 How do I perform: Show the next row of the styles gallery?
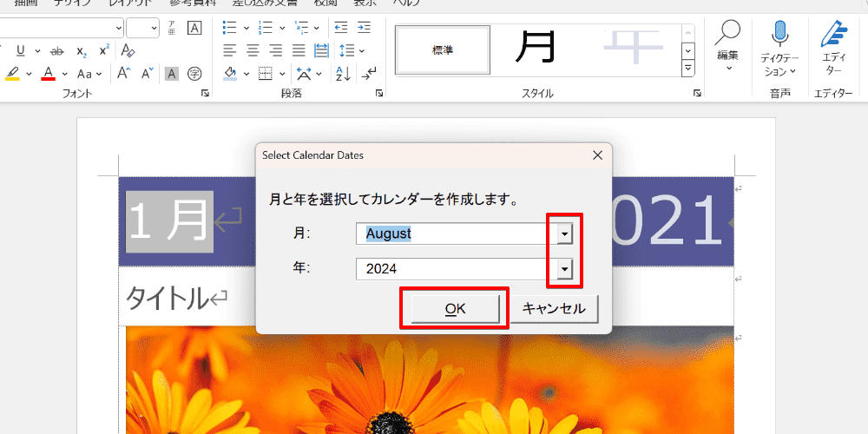click(688, 51)
